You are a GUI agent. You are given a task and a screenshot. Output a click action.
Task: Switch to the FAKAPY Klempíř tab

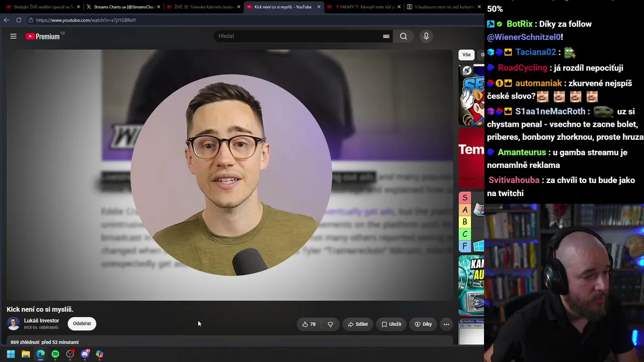pos(363,7)
